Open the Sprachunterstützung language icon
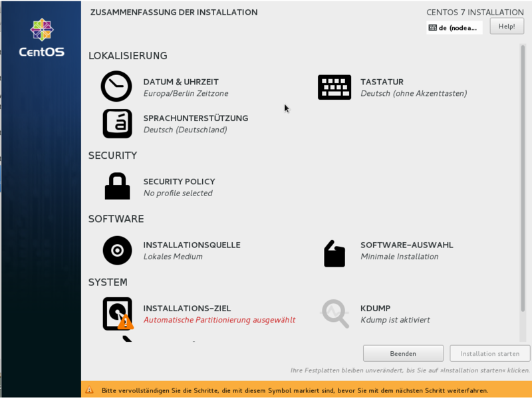Viewport: 532px width, 399px height. point(117,124)
